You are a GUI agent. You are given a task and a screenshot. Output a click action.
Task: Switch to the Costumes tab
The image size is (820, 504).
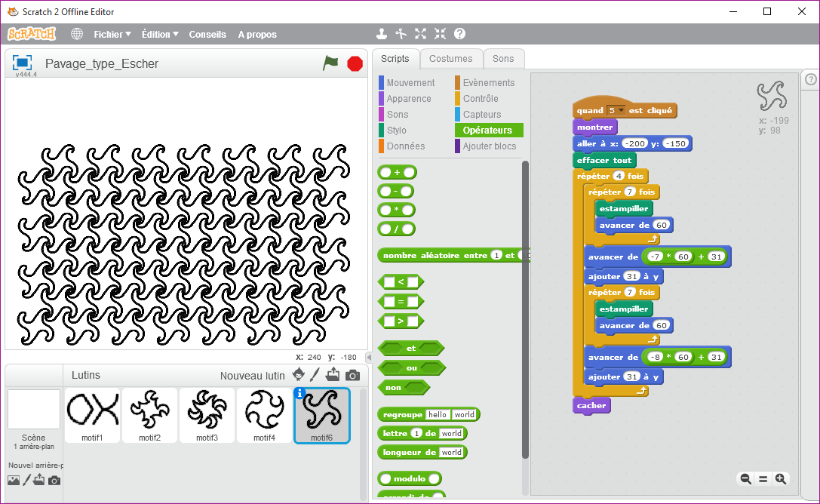point(450,59)
